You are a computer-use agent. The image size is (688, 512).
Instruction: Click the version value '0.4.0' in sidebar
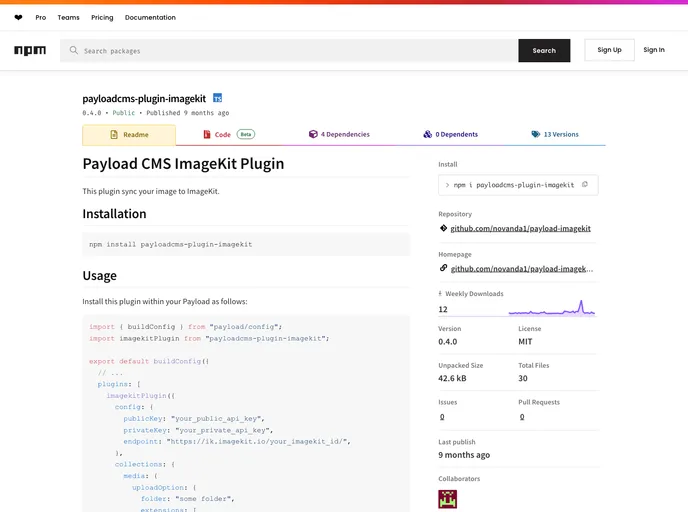[x=448, y=341]
